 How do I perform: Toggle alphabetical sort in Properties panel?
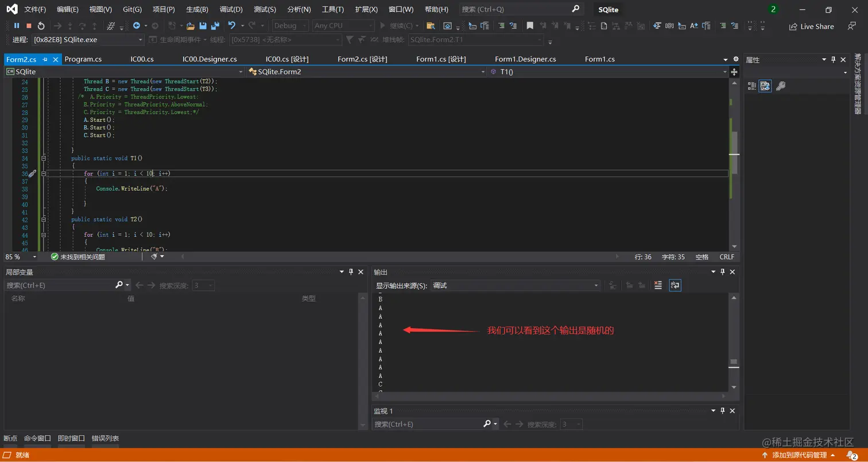(765, 86)
